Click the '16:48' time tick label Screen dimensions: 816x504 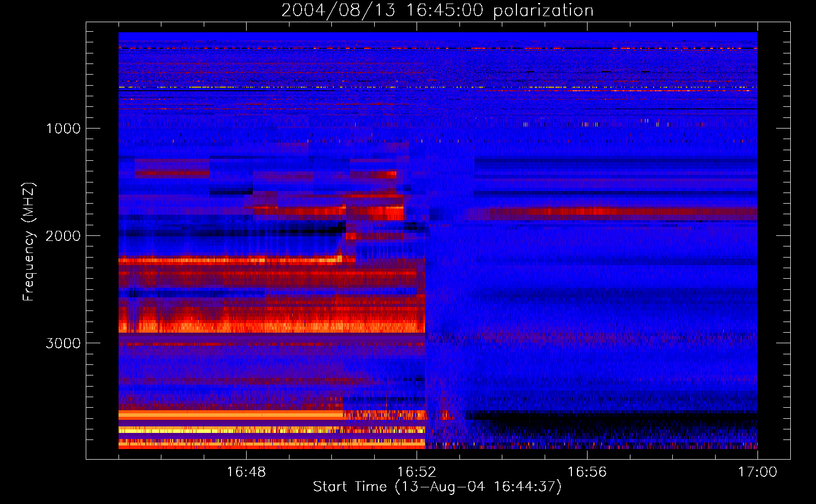tap(246, 472)
